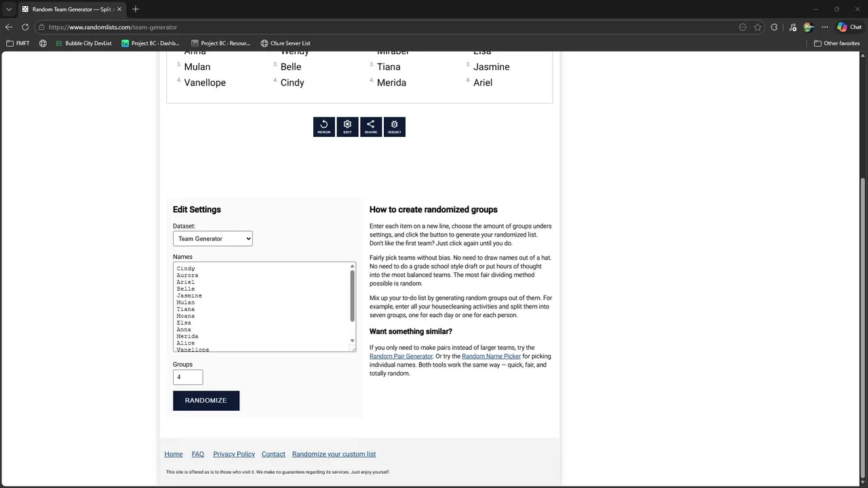Screen dimensions: 868x488
Task: Click the Names textarea scrollbar thumb
Action: point(353,296)
